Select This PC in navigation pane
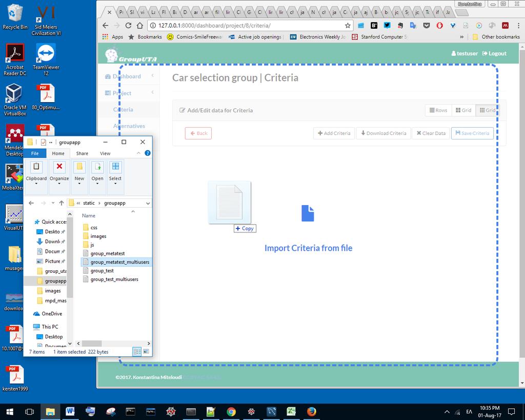The image size is (525, 420). 46,327
